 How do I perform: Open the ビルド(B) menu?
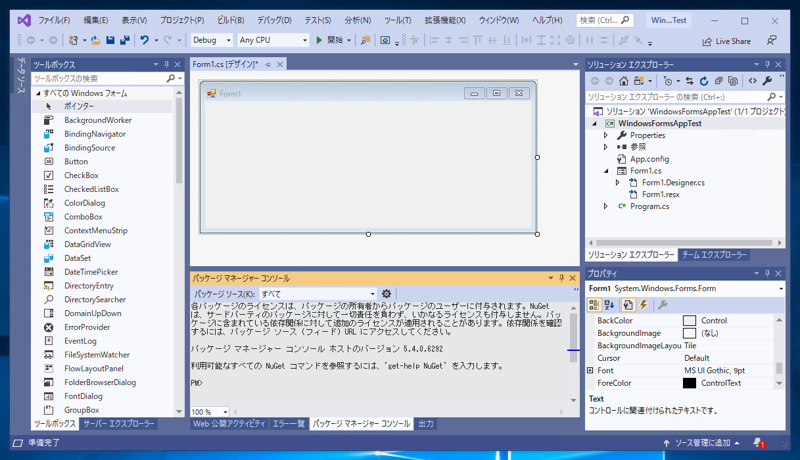pos(231,20)
